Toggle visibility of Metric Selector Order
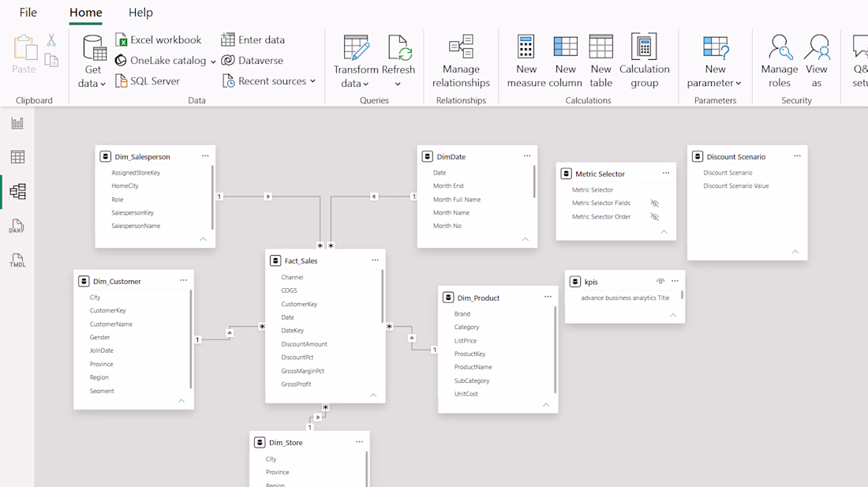The height and width of the screenshot is (487, 868). (x=654, y=217)
